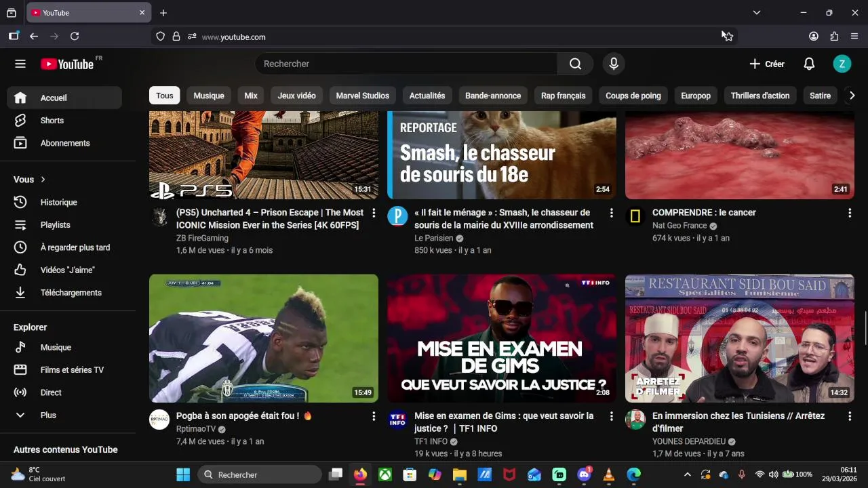Select the Rap français filter chip

tap(564, 96)
